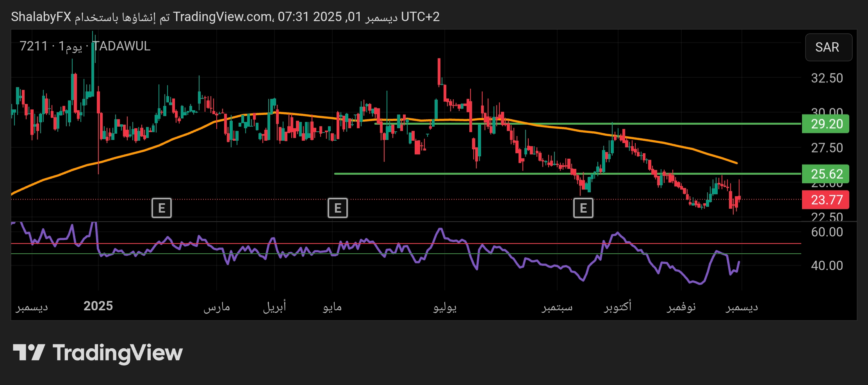Viewport: 868px width, 385px height.
Task: Click the 40.00 RSI scale label
Action: click(x=827, y=266)
